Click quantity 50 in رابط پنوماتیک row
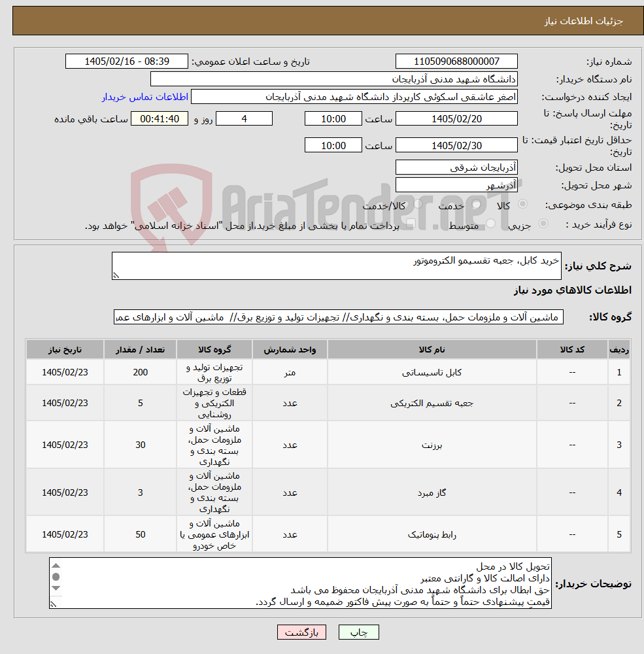 click(x=140, y=534)
